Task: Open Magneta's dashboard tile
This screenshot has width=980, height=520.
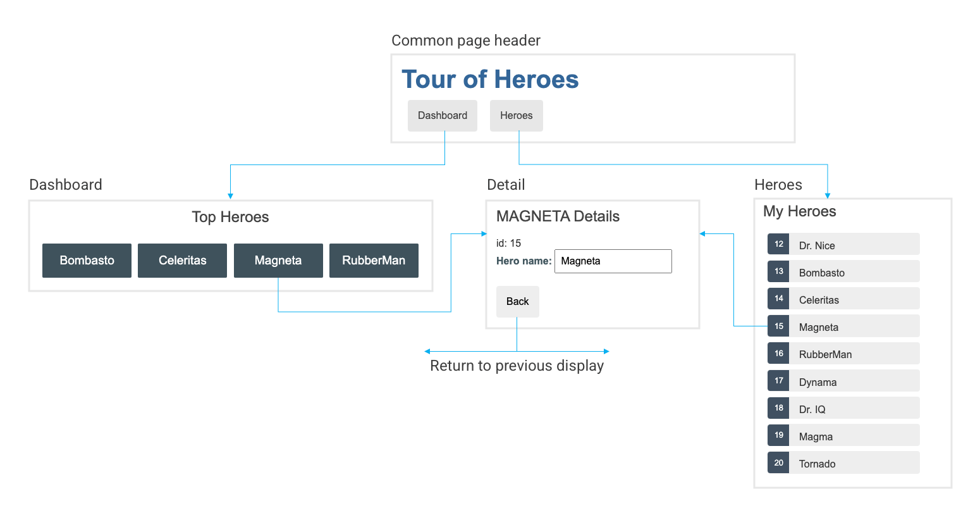Action: coord(278,260)
